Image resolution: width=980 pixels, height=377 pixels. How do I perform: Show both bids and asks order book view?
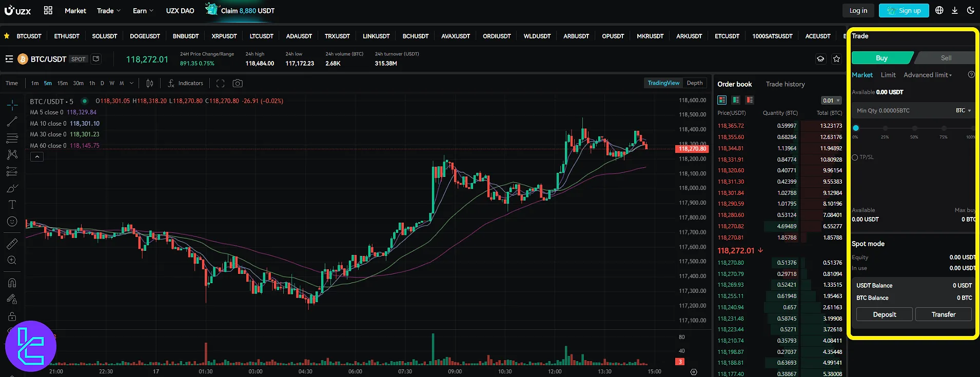(x=722, y=100)
